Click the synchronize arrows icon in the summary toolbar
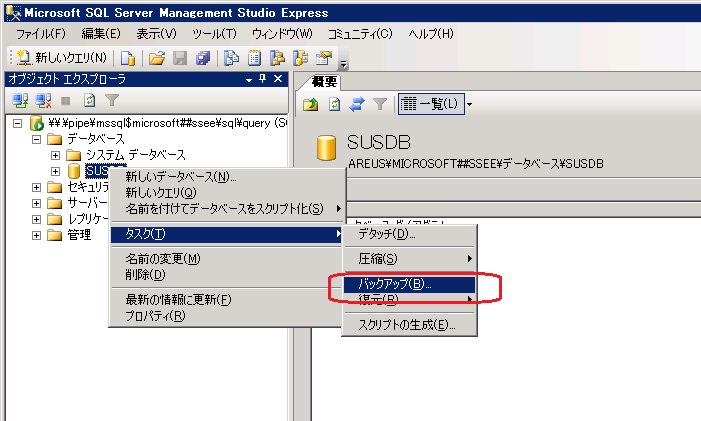 pyautogui.click(x=357, y=105)
